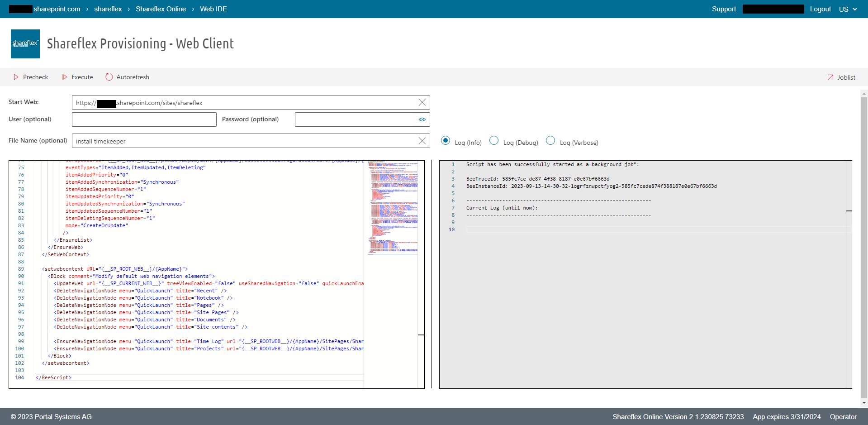The height and width of the screenshot is (425, 868).
Task: Click the Logout link
Action: coord(821,9)
